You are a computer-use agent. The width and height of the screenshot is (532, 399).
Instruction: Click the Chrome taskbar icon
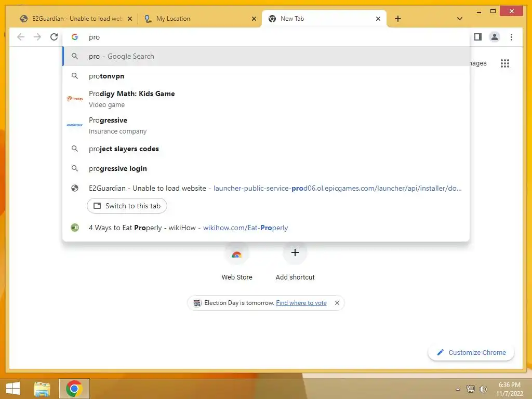pyautogui.click(x=74, y=389)
